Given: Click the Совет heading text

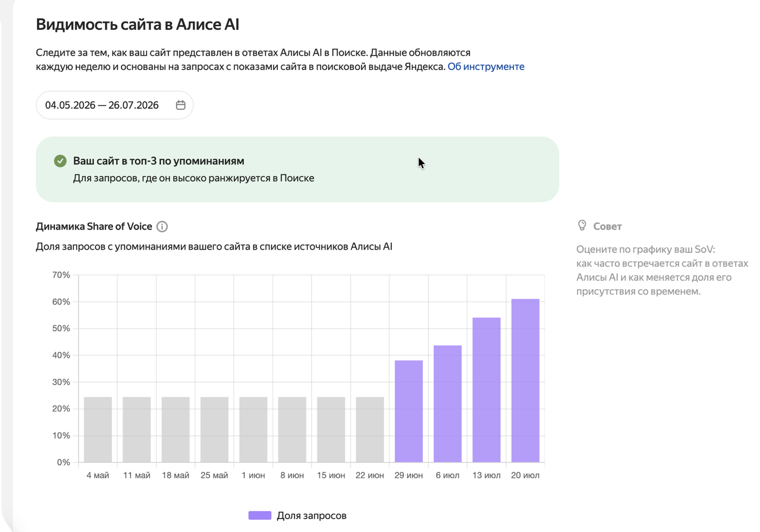Looking at the screenshot, I should [607, 226].
